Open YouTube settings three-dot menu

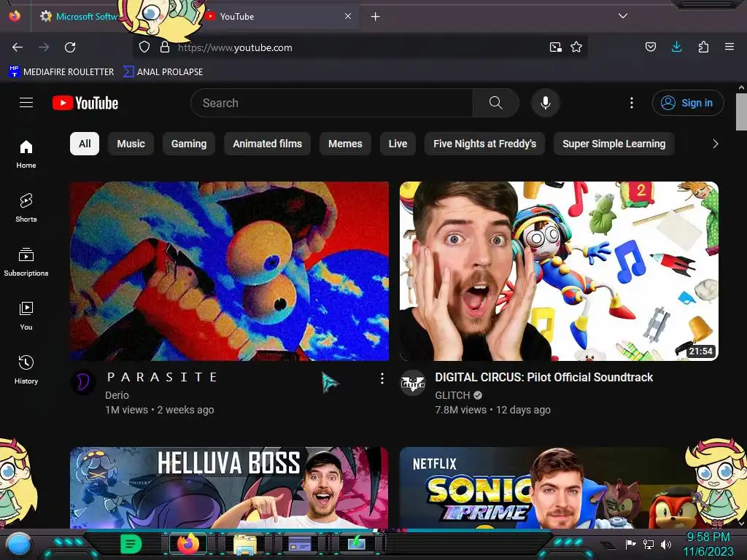pyautogui.click(x=632, y=103)
